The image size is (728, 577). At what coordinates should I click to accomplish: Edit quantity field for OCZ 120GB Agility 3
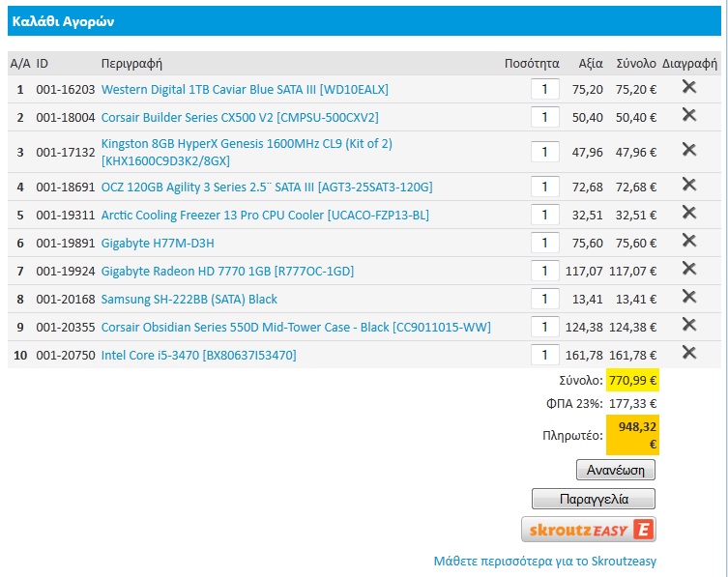545,187
